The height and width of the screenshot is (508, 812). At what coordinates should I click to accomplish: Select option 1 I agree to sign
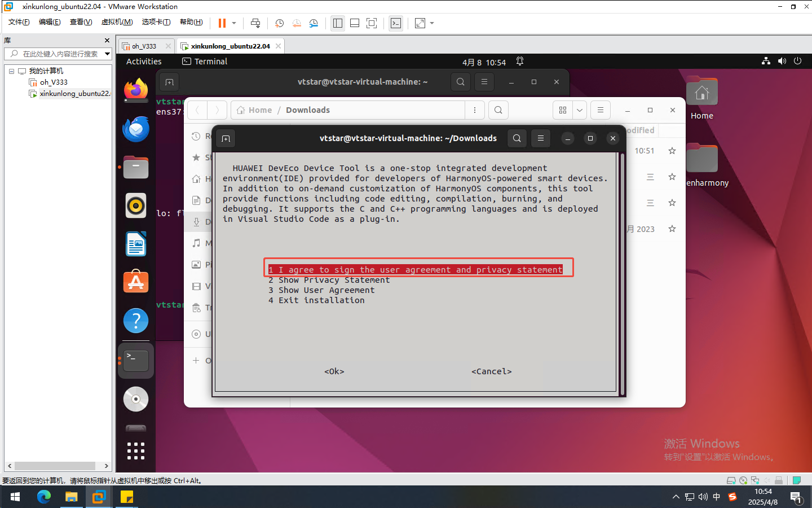point(416,270)
